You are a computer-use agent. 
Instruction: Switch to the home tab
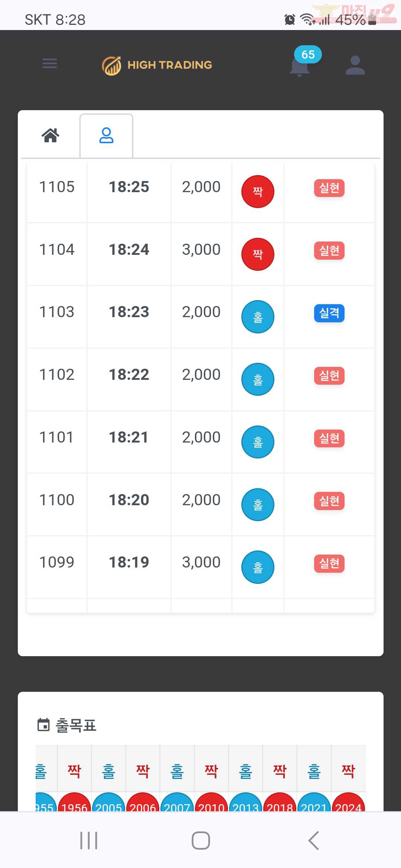50,135
